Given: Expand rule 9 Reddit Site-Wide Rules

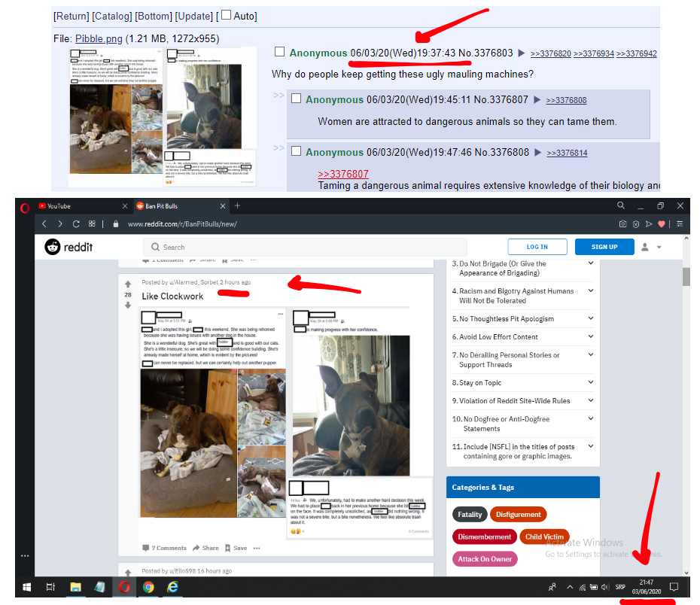Looking at the screenshot, I should [591, 400].
